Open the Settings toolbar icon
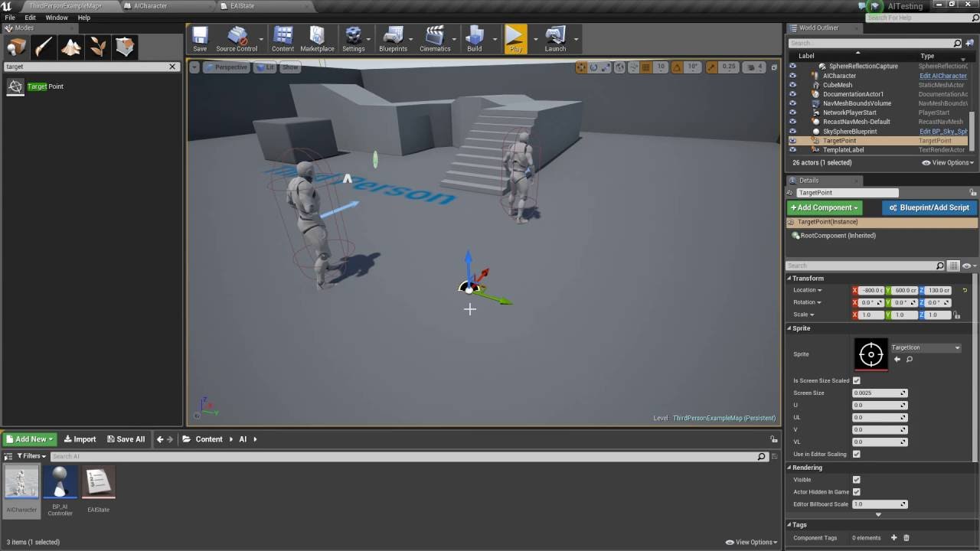Screen dimensions: 980x551 pyautogui.click(x=354, y=39)
